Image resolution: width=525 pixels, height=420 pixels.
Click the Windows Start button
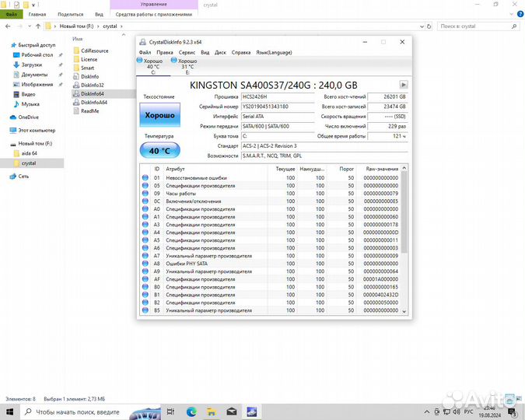pyautogui.click(x=9, y=411)
